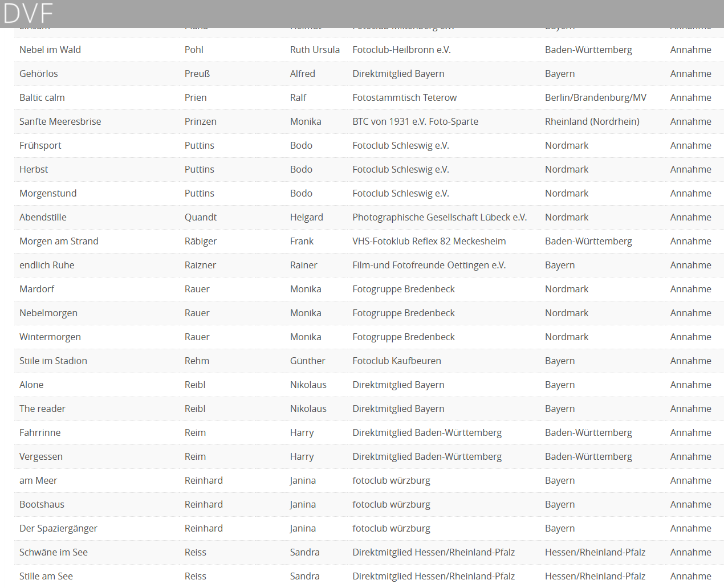This screenshot has height=588, width=724.
Task: Select the title 'Fahrrinne'
Action: click(40, 432)
